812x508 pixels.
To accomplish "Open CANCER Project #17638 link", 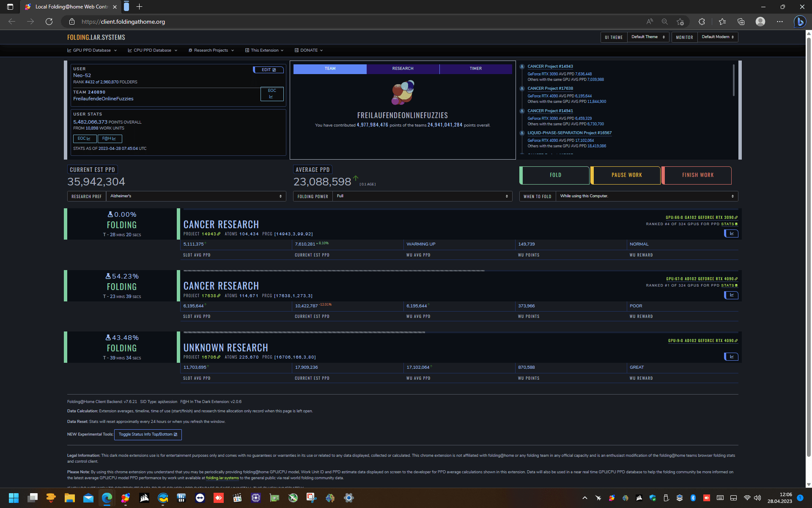I will (x=550, y=88).
